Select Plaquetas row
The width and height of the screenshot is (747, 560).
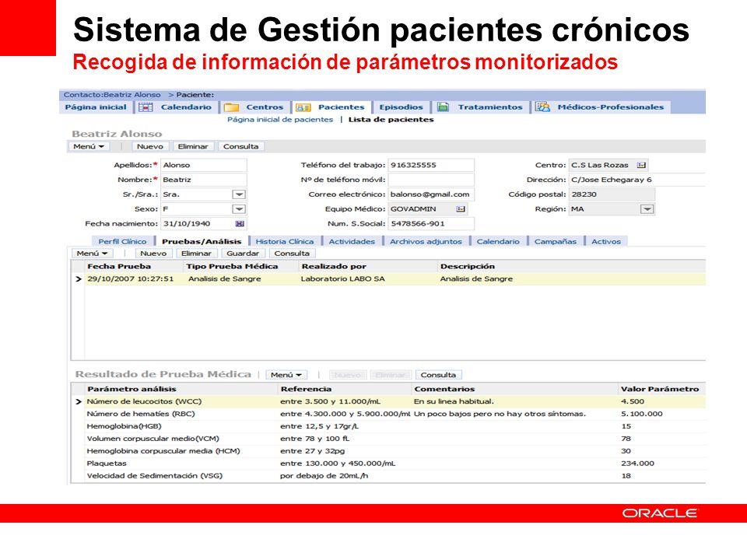click(388, 464)
